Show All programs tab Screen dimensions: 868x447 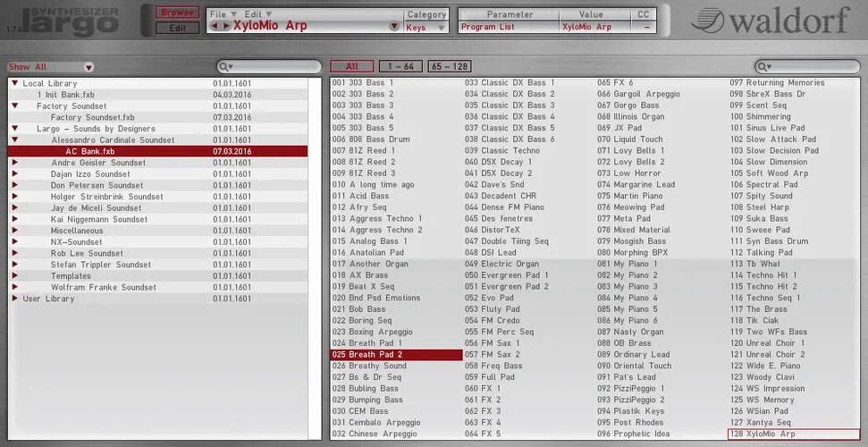pos(352,66)
